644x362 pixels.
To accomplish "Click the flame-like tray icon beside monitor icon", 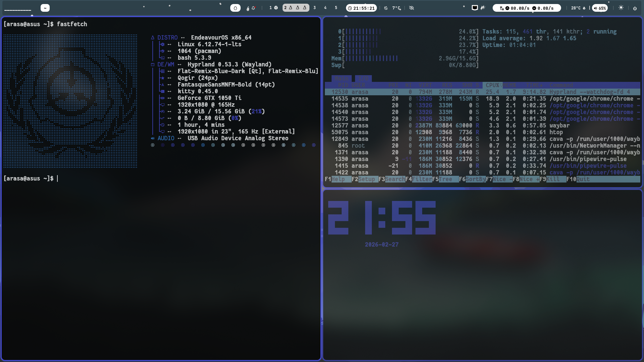I will pyautogui.click(x=483, y=8).
